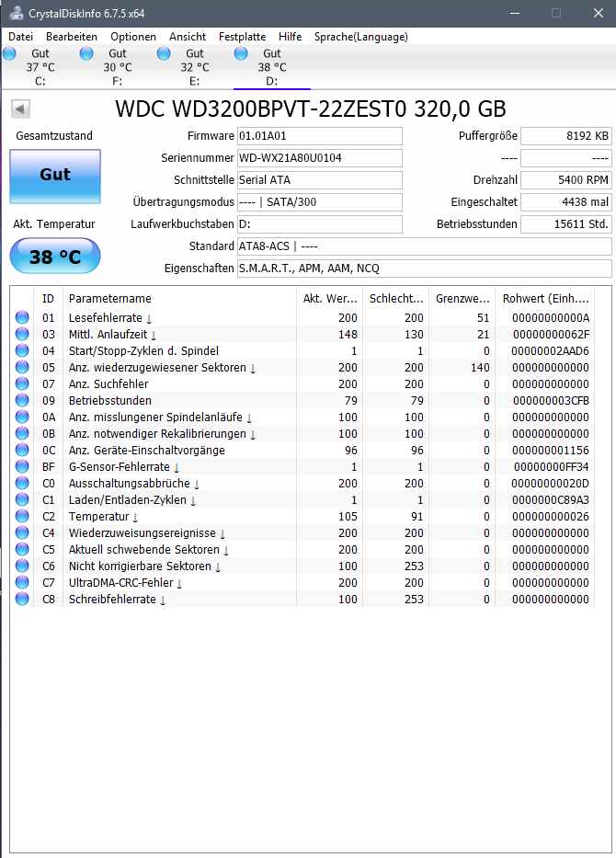Viewport: 616px width, 858px height.
Task: Click the Drehzahl value 5400 RPM
Action: point(566,180)
